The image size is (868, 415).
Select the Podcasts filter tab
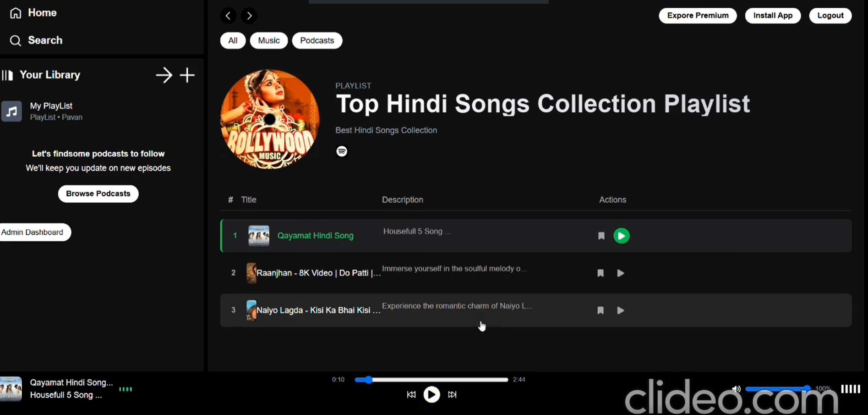317,40
